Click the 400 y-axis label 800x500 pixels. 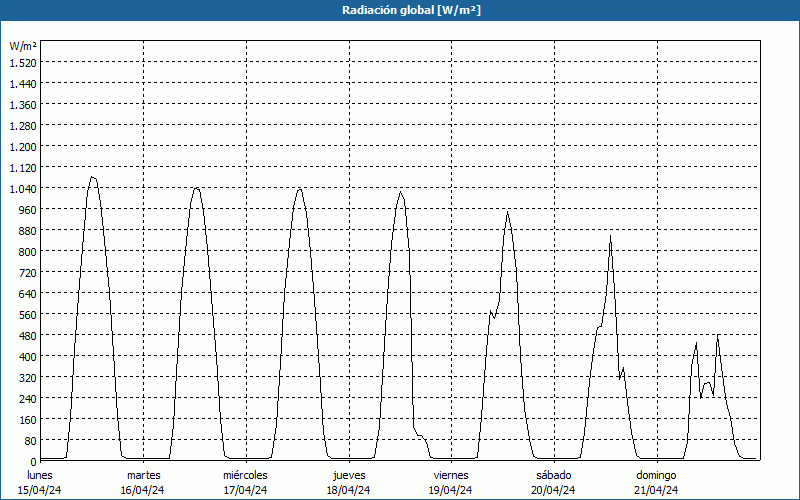pyautogui.click(x=28, y=356)
